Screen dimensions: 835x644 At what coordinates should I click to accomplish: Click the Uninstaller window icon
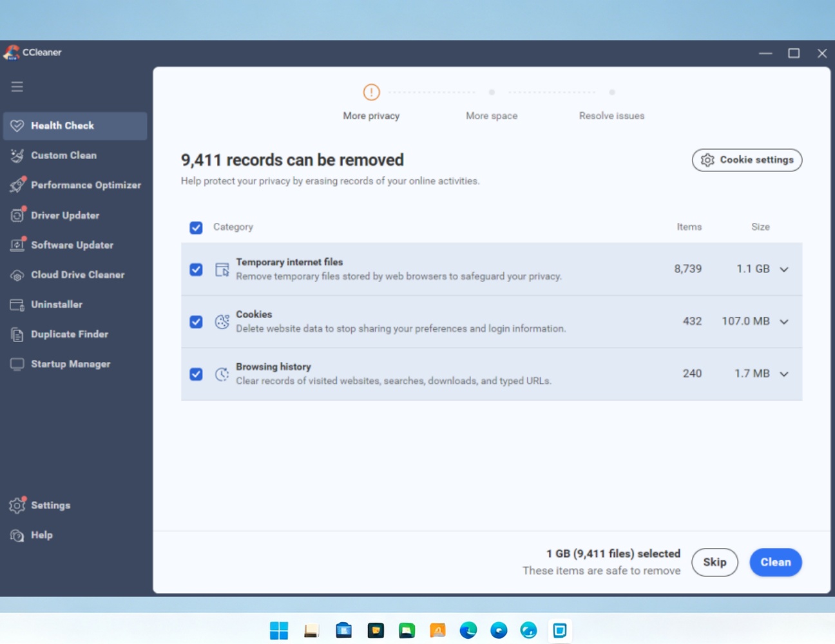pos(17,305)
